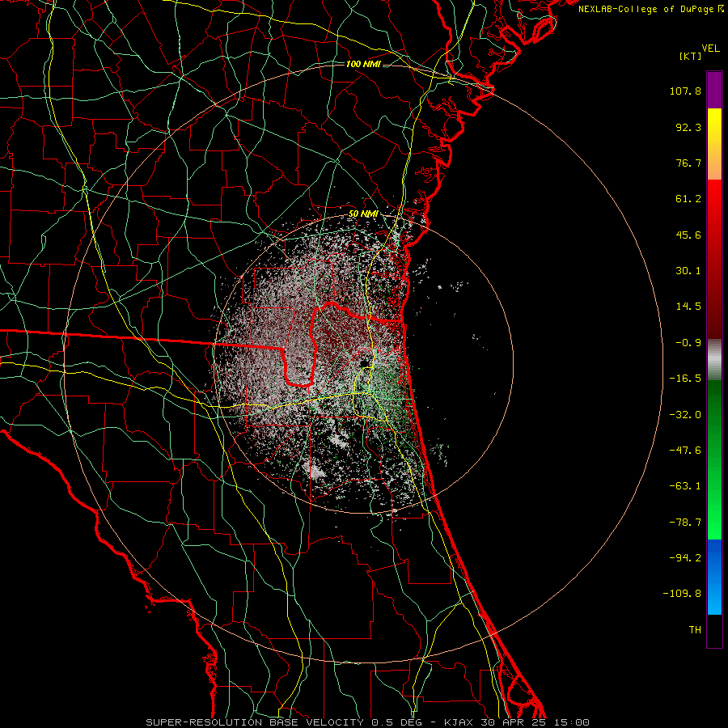The height and width of the screenshot is (728, 728).
Task: Click the 92.3 legend value
Action: click(688, 127)
